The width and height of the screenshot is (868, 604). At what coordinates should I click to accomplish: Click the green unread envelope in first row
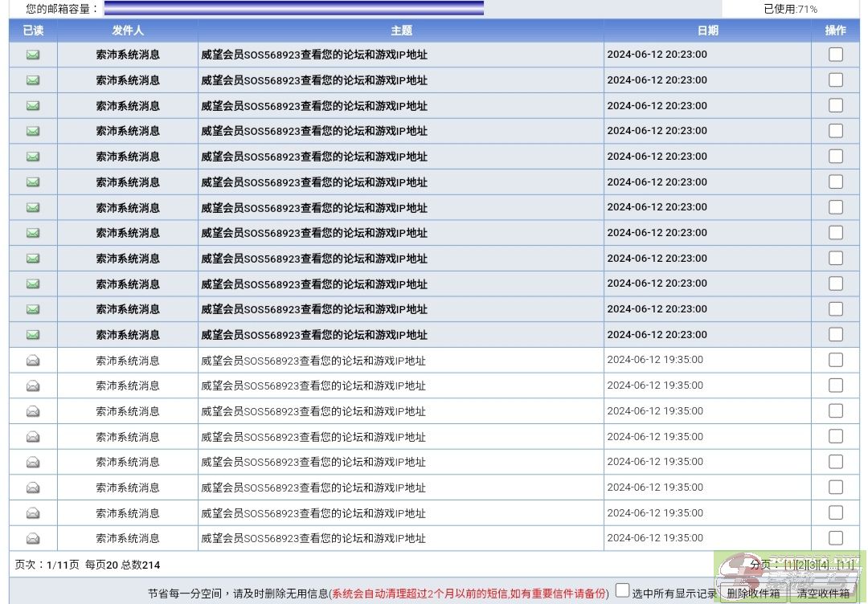(x=33, y=55)
